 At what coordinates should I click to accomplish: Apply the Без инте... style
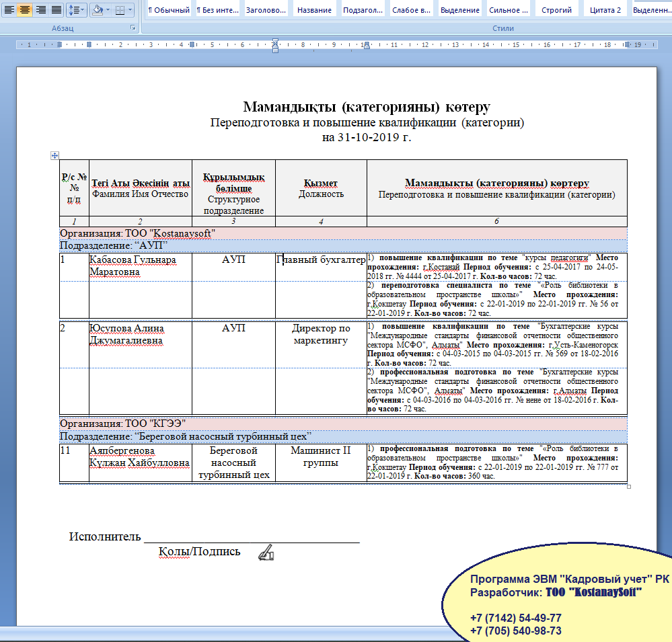pyautogui.click(x=218, y=10)
